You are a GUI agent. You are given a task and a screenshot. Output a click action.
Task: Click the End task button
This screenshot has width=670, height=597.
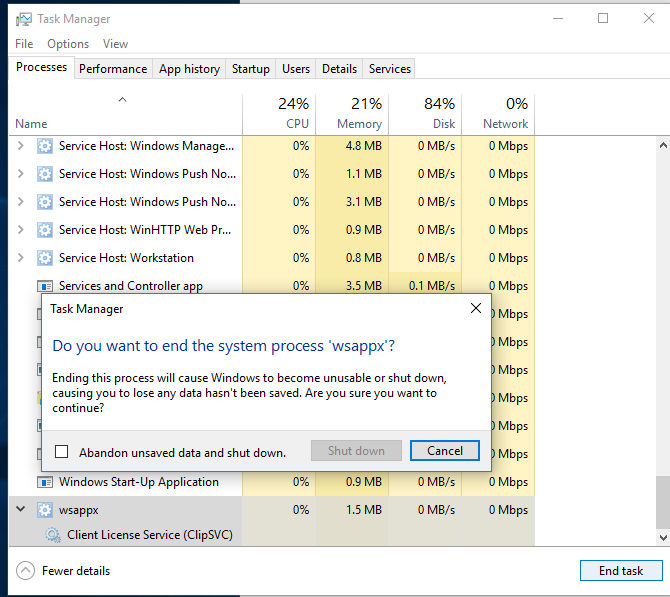621,571
